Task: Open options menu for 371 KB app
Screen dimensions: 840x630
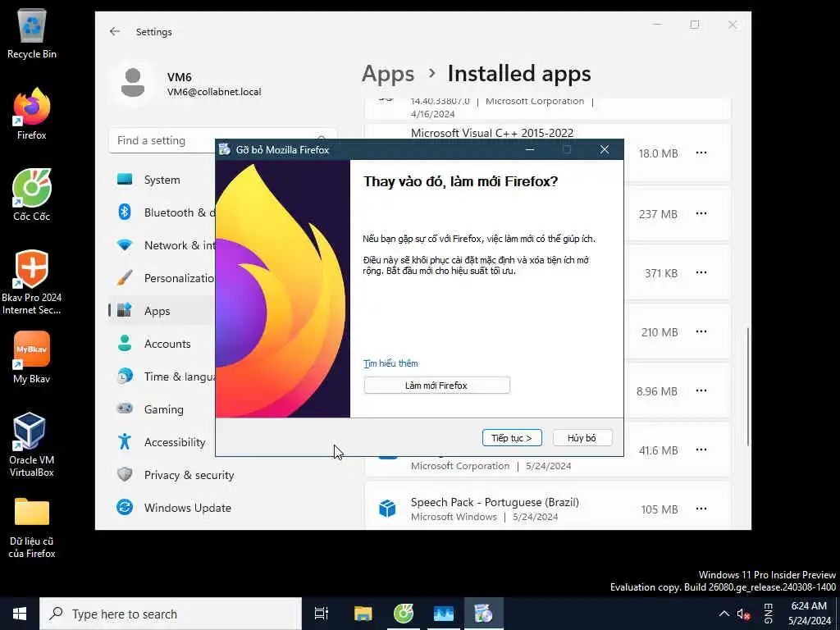Action: point(701,272)
